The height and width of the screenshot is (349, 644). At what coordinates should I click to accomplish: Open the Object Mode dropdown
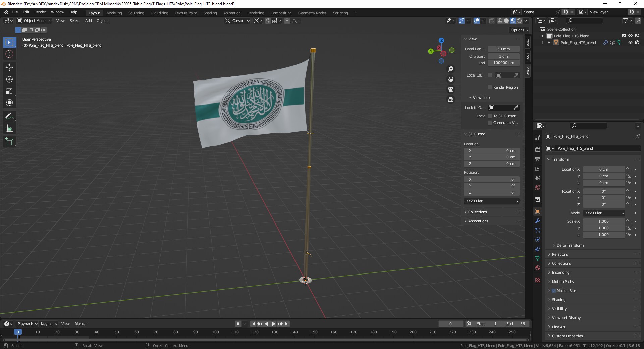click(x=34, y=21)
